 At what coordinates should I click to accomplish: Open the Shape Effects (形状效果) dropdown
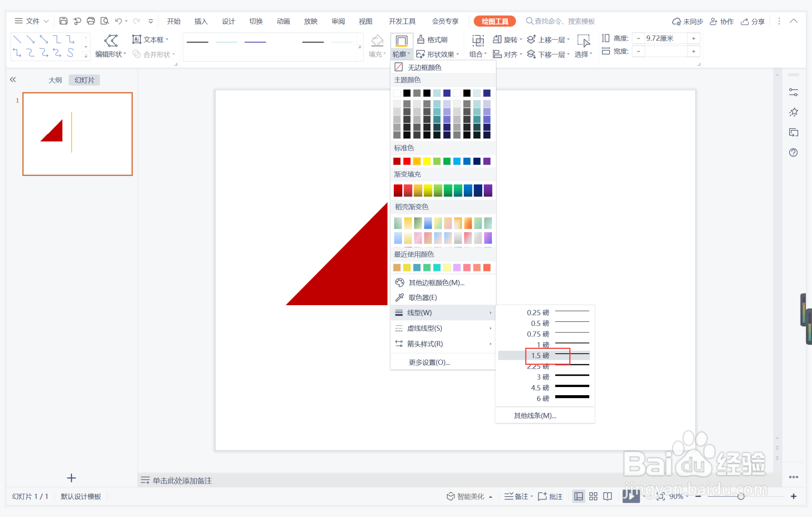tap(438, 54)
